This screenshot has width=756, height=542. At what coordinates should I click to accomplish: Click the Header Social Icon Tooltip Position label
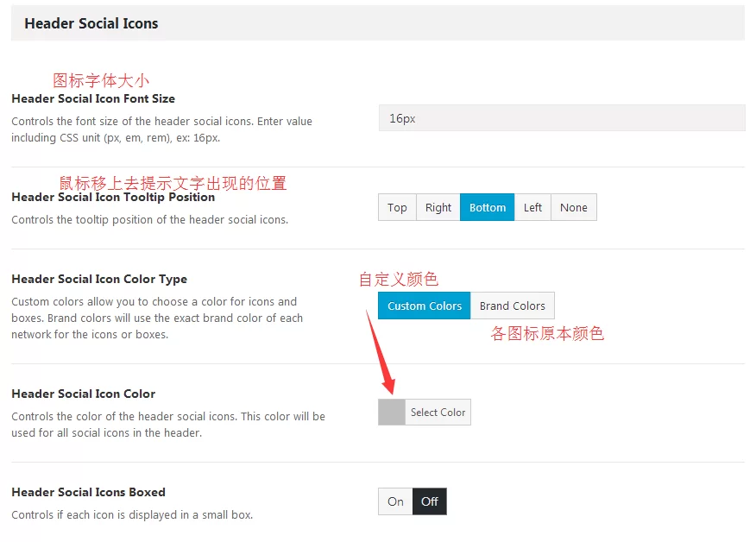pos(113,198)
